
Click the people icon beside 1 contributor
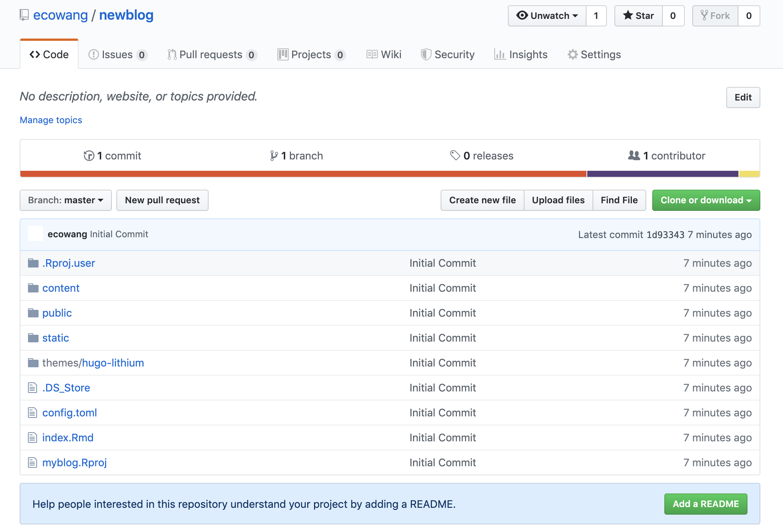tap(634, 155)
